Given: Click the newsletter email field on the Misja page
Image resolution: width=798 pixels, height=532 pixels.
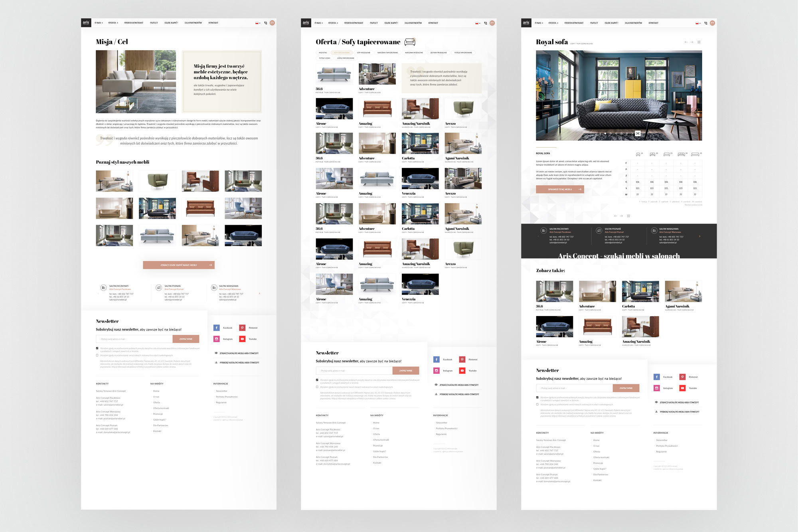Looking at the screenshot, I should point(134,339).
